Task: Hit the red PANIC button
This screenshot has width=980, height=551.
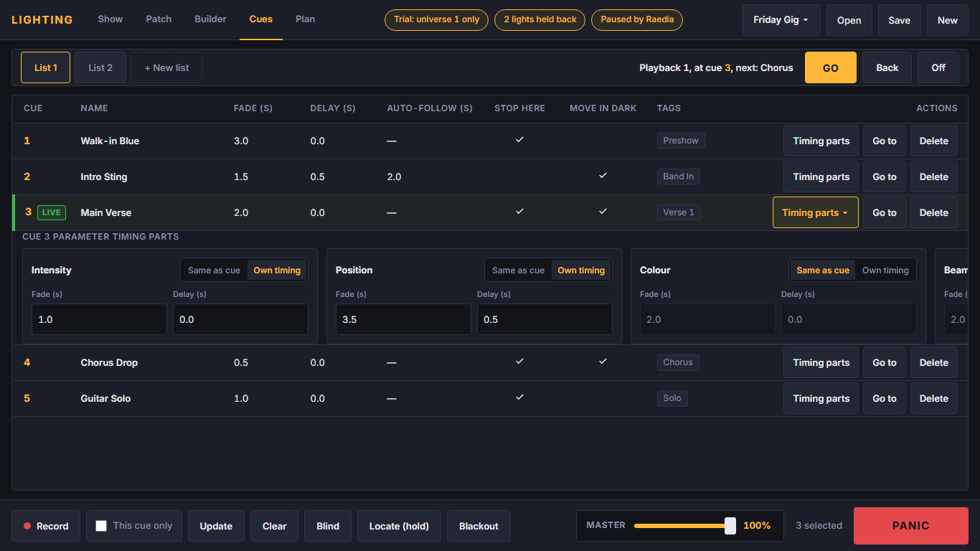Action: click(911, 526)
